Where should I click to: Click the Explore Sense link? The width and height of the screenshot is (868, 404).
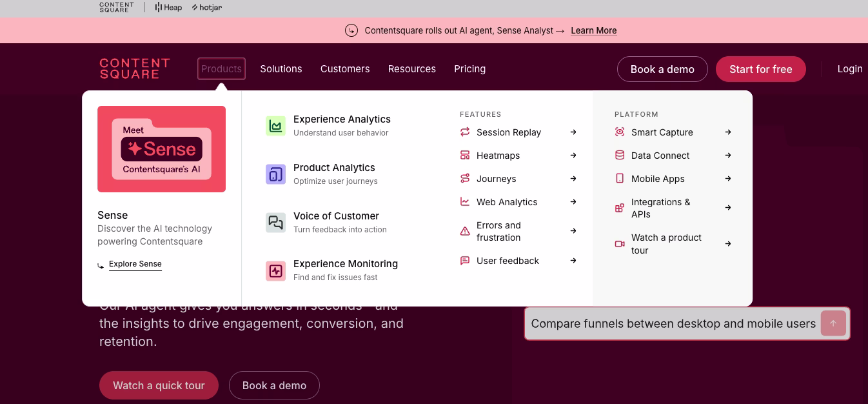pyautogui.click(x=135, y=264)
